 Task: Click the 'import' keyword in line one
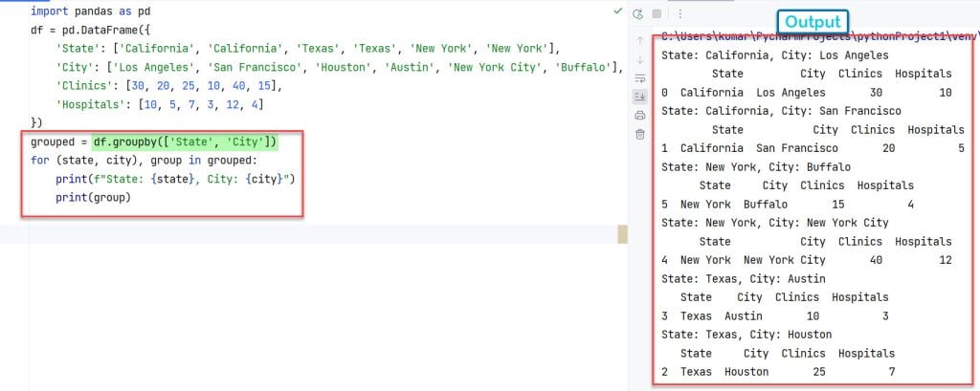coord(50,11)
